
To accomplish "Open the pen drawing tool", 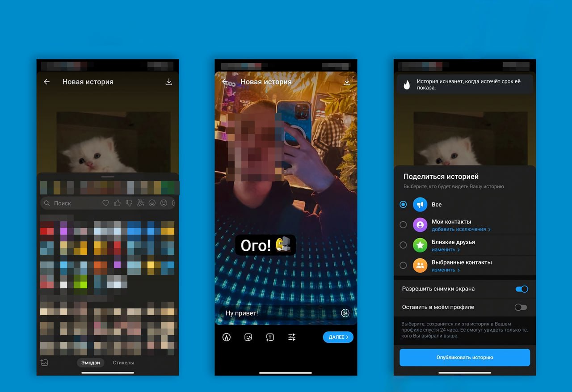I will (x=227, y=337).
